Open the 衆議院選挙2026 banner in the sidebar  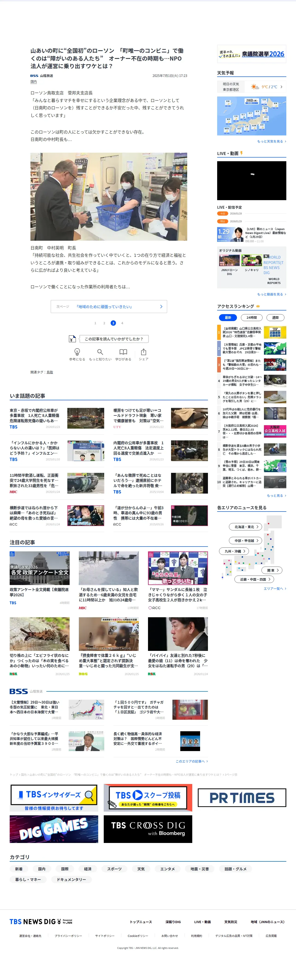[252, 54]
